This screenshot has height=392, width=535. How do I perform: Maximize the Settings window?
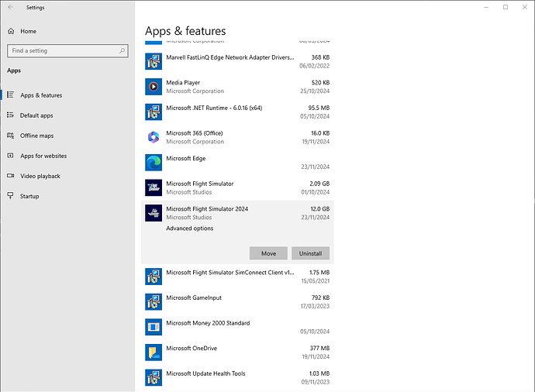click(x=506, y=7)
